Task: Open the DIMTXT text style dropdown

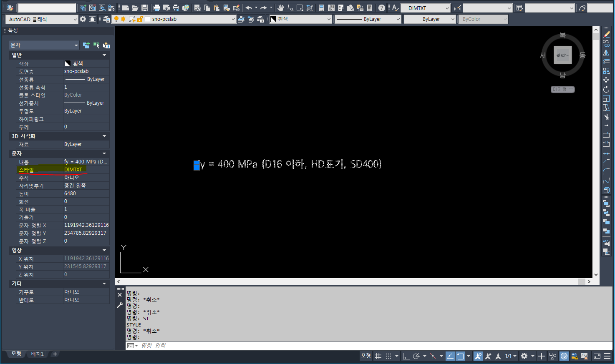Action: point(426,8)
